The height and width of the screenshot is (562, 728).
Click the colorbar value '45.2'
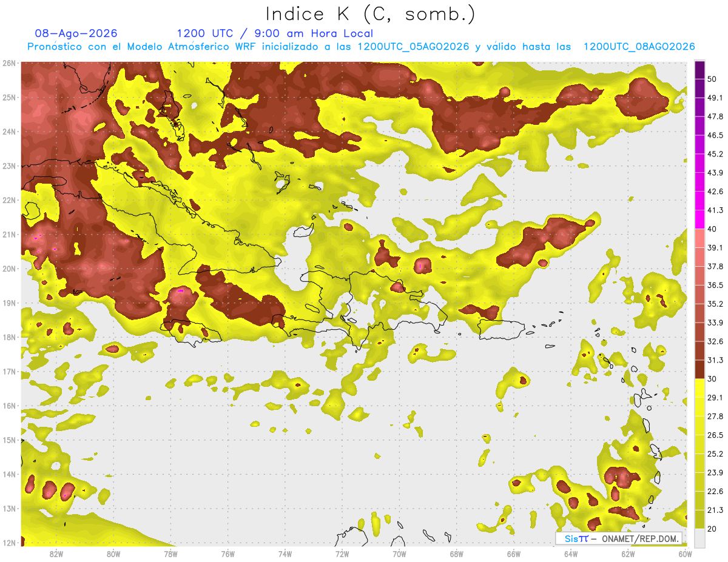715,154
